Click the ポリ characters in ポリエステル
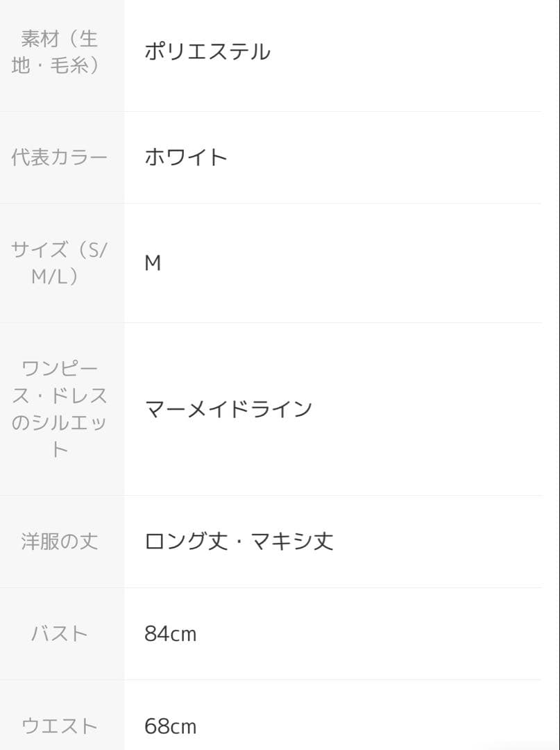560x750 pixels. point(164,52)
